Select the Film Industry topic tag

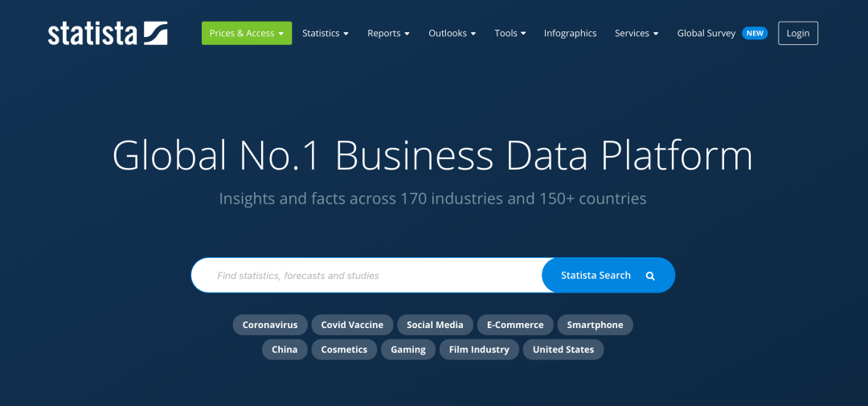pos(479,350)
